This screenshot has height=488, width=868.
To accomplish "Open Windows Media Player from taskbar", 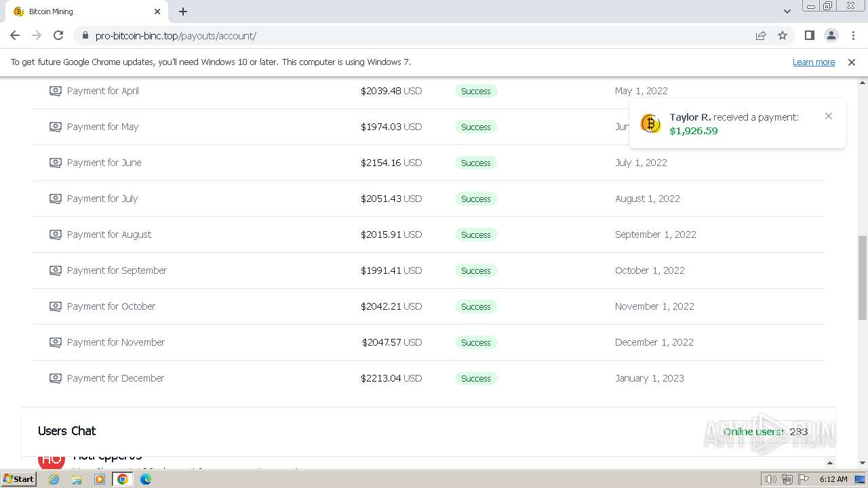I will coord(100,479).
